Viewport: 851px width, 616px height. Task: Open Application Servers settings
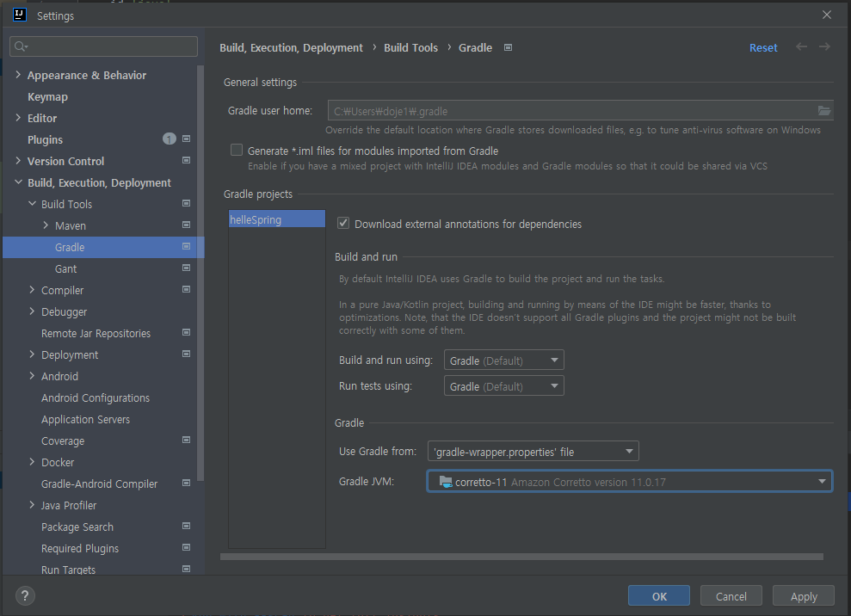(86, 420)
